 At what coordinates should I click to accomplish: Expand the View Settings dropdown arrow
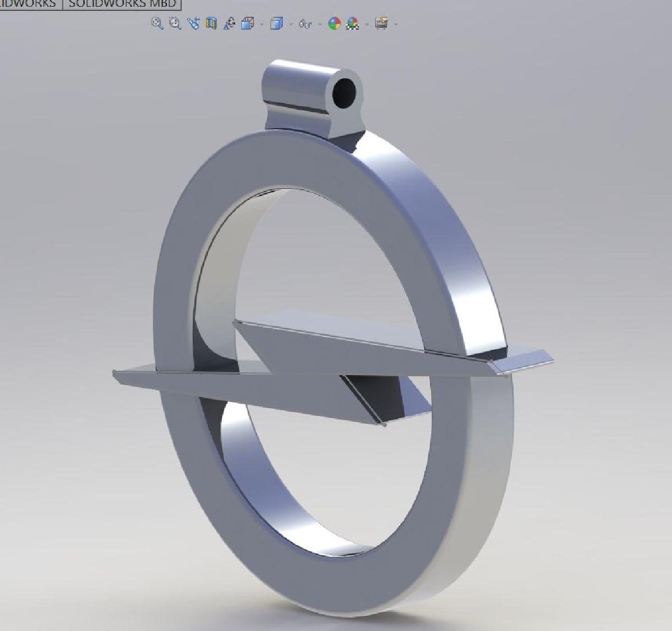click(396, 24)
